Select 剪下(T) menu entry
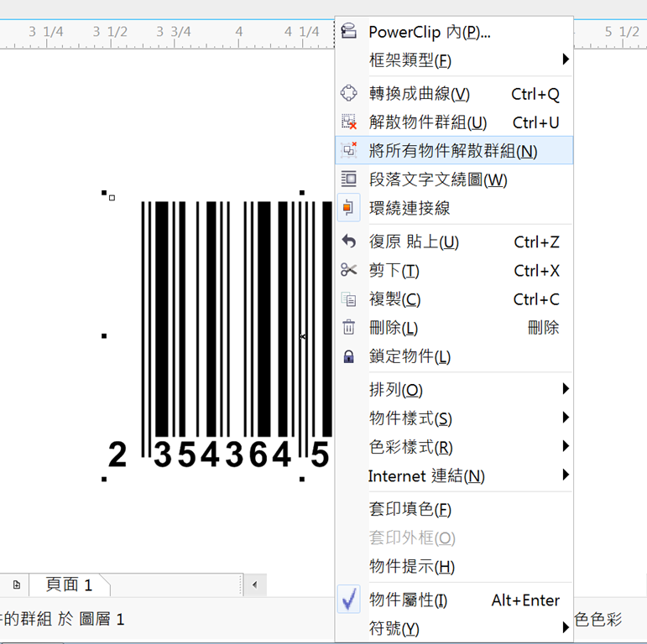This screenshot has width=647, height=644. click(x=454, y=271)
